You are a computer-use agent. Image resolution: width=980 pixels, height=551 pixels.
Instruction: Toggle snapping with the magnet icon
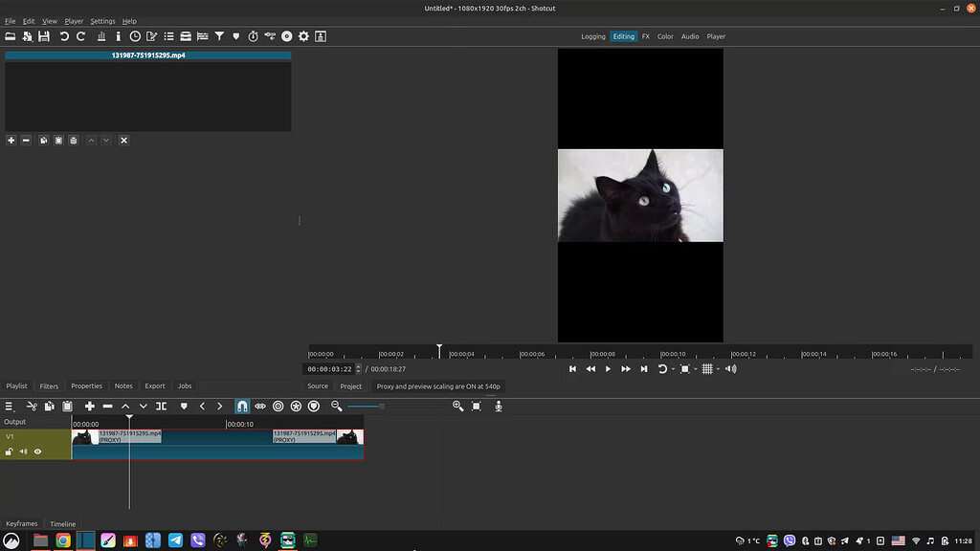pyautogui.click(x=242, y=406)
